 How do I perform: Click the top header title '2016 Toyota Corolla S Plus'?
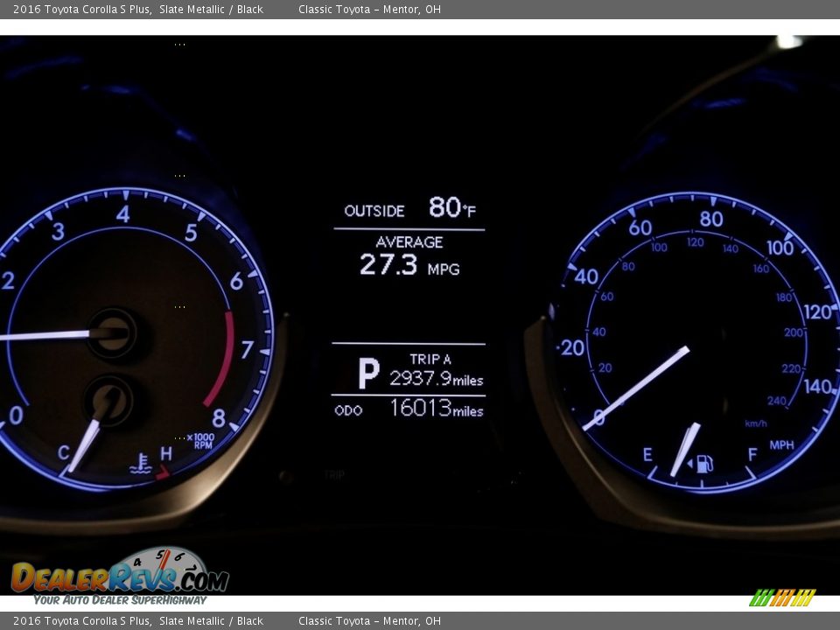click(x=81, y=10)
